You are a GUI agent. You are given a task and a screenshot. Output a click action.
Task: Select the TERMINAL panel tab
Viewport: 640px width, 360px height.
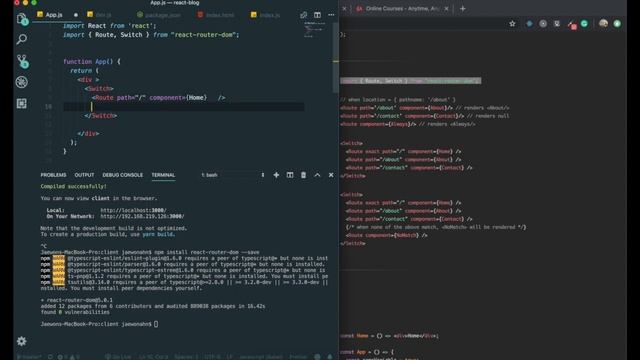pyautogui.click(x=163, y=175)
